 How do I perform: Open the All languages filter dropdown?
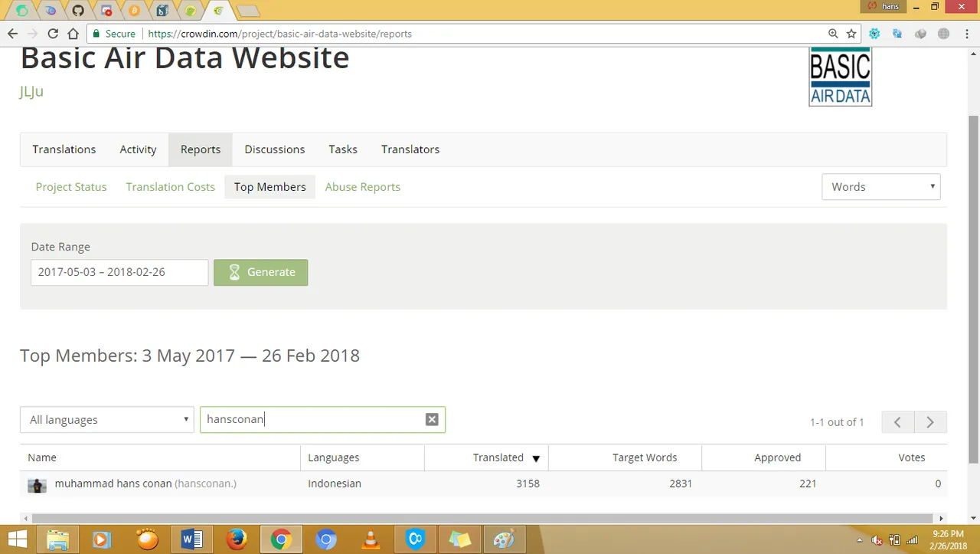pos(107,420)
